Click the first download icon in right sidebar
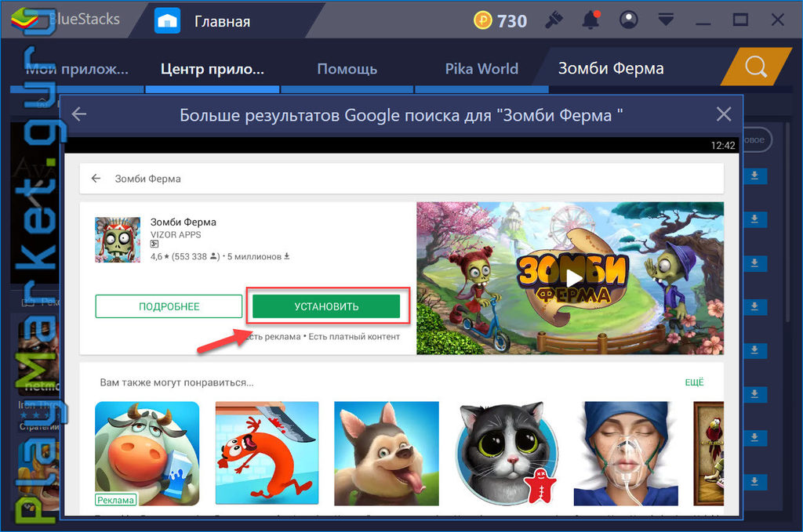Viewport: 803px width, 532px height. point(754,176)
